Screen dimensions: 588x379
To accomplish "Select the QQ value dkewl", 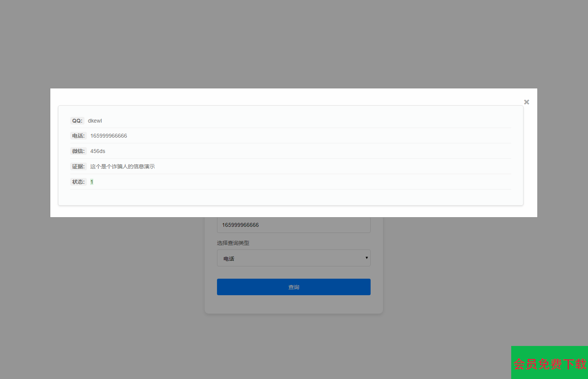I will [x=95, y=121].
